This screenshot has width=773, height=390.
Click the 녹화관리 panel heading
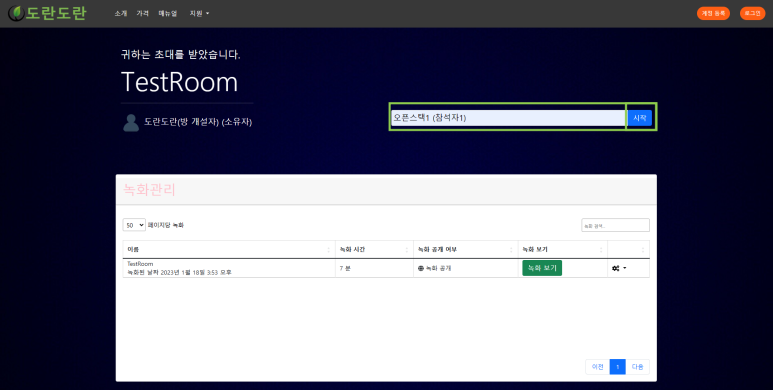[x=149, y=190]
